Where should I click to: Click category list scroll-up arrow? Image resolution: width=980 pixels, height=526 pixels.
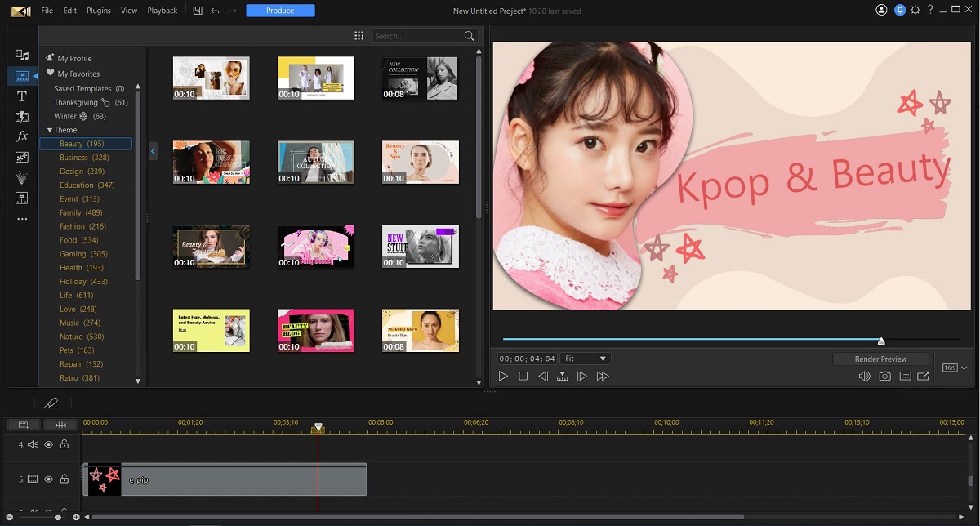point(137,87)
